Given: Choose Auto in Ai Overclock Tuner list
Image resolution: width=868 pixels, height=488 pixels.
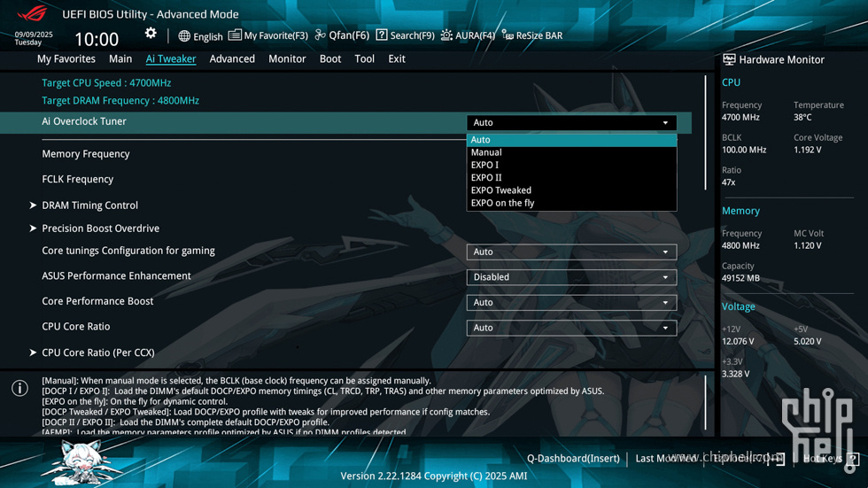Looking at the screenshot, I should click(571, 140).
